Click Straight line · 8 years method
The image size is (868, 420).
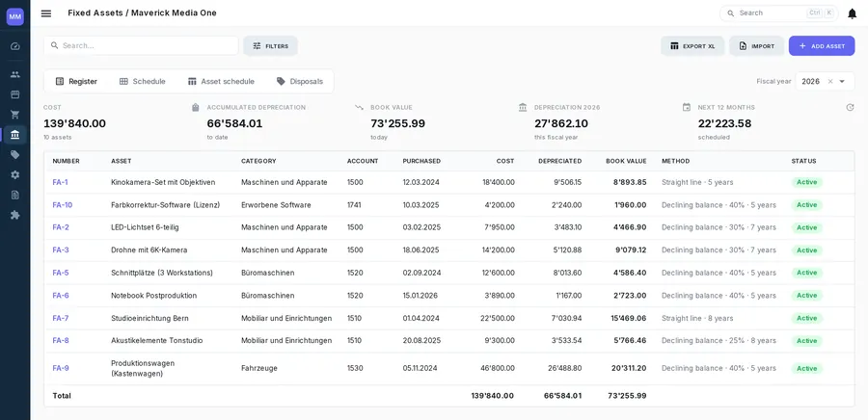(x=697, y=318)
